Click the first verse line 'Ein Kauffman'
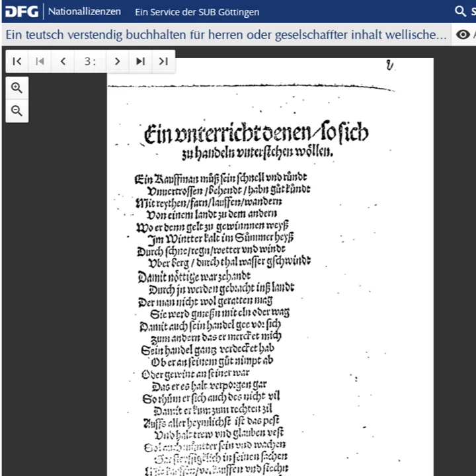The image size is (476, 476). click(221, 178)
